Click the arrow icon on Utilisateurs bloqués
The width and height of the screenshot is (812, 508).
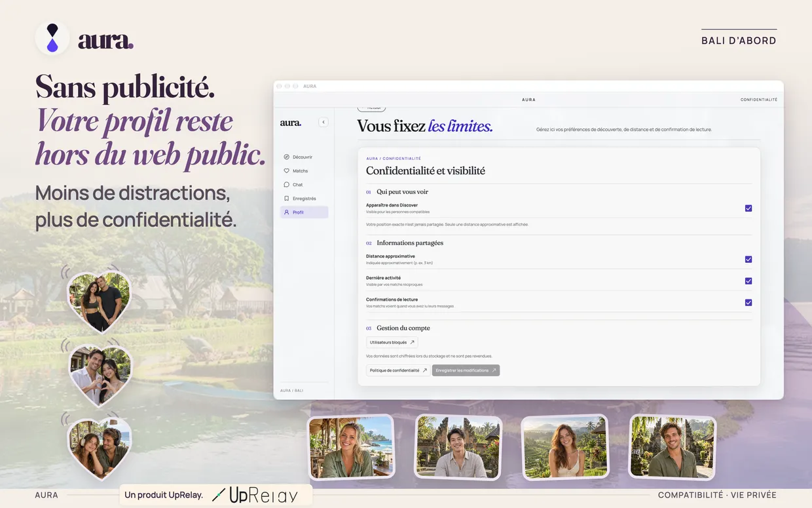(412, 342)
